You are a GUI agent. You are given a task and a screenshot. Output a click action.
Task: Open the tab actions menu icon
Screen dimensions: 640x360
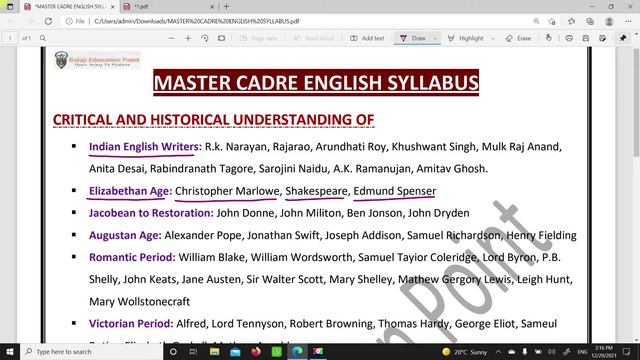click(10, 7)
